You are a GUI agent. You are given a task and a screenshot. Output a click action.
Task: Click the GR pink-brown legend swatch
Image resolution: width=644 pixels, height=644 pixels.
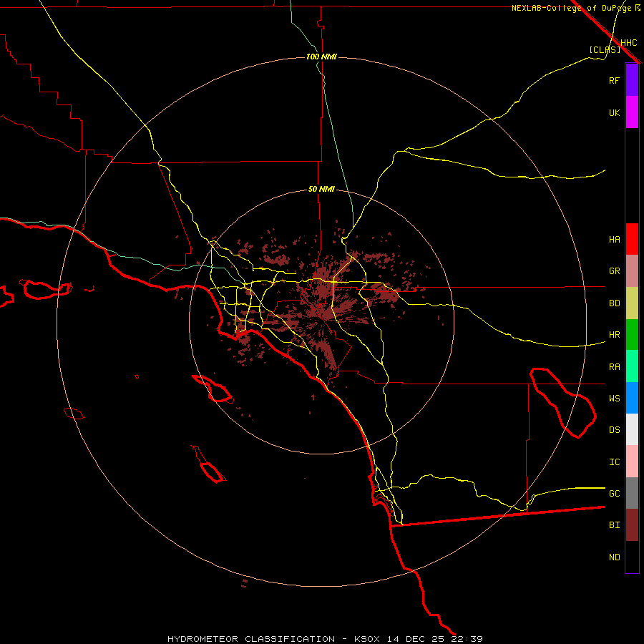point(632,271)
